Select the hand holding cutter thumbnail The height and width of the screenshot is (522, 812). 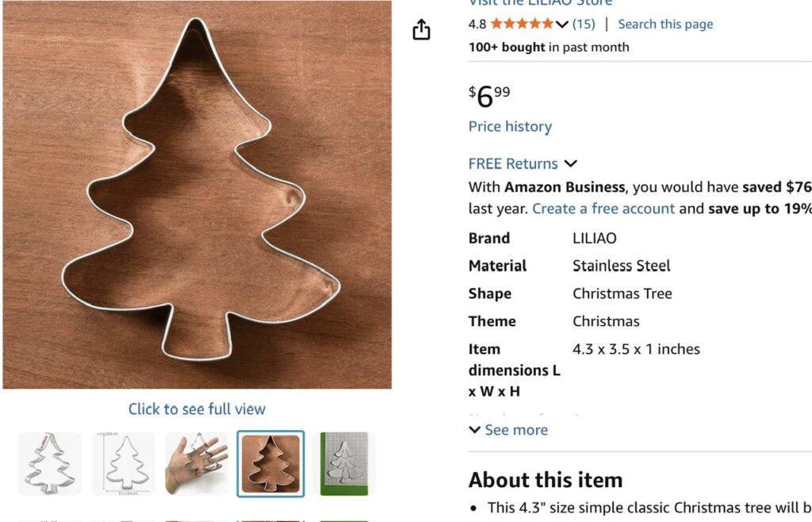point(197,464)
